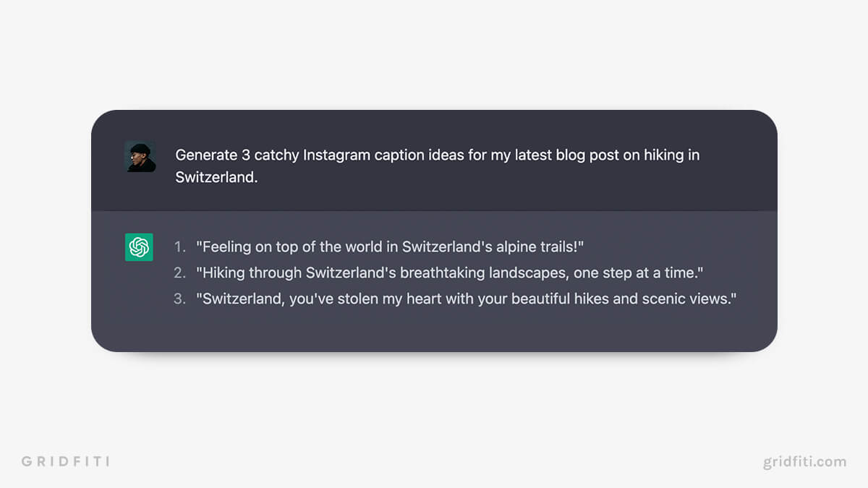Click 'Switzerland.' on the prompt's second line

point(216,177)
